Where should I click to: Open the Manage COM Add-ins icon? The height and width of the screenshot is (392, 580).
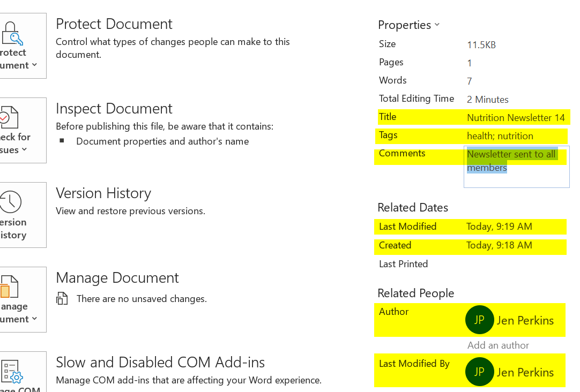tap(11, 371)
